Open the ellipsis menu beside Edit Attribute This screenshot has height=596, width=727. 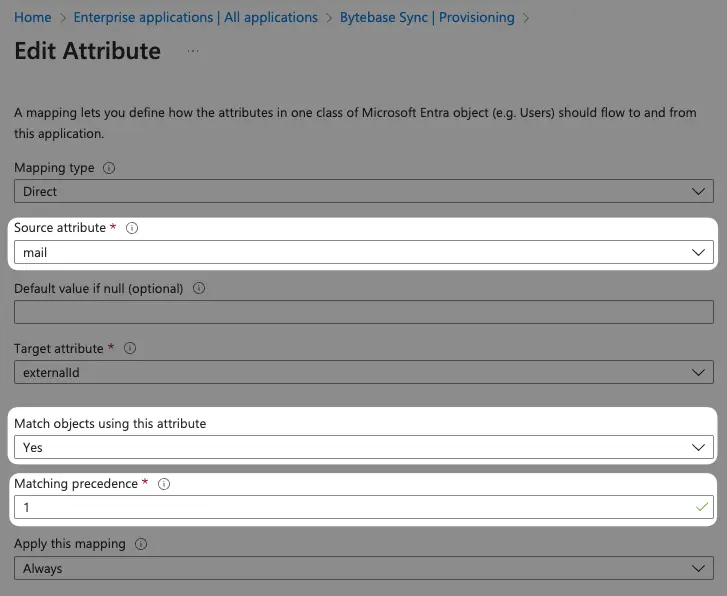coord(193,51)
